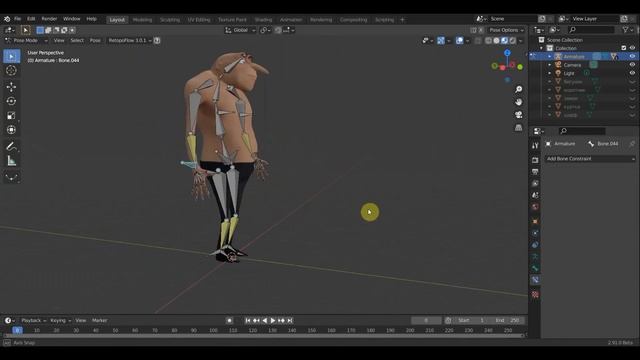Open outliner filter dropdown
640x360 pixels.
627,30
